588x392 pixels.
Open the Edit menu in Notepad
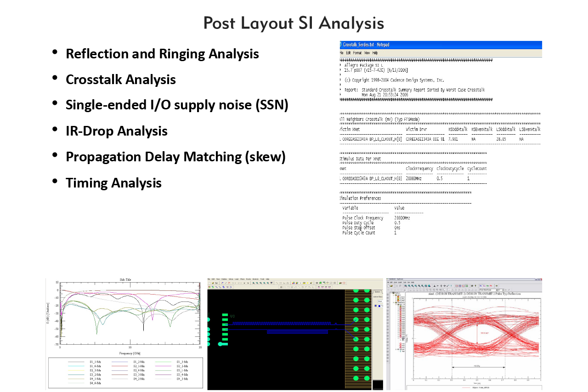(349, 53)
